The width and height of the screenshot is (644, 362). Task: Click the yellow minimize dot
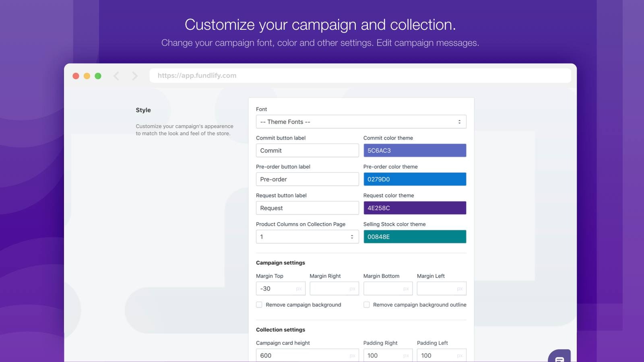point(87,76)
